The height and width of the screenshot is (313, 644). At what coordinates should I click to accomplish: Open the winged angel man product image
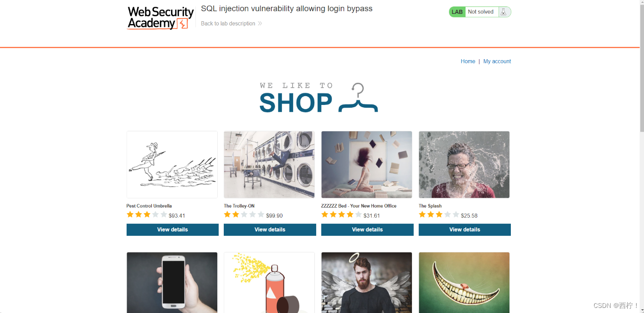(367, 282)
